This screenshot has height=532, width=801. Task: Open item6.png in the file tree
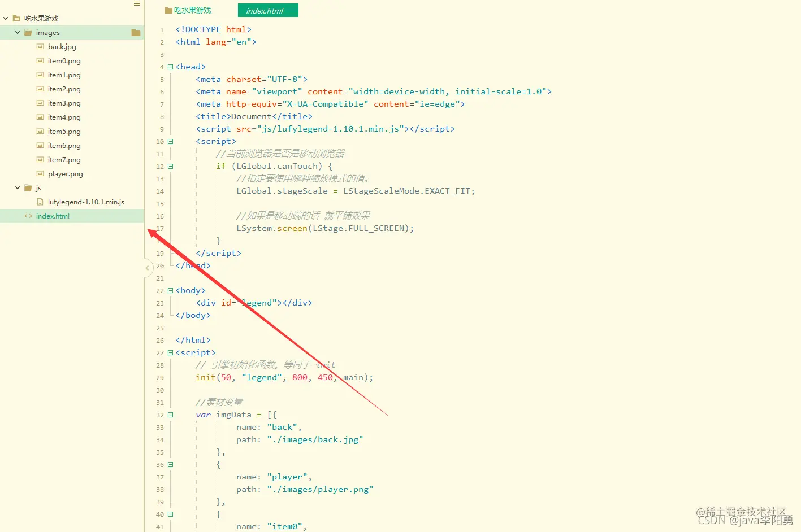point(64,146)
